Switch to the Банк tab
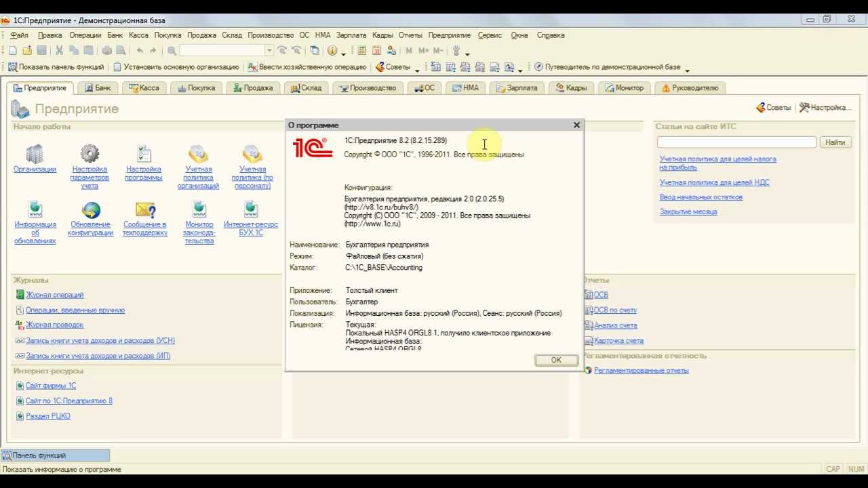This screenshot has height=488, width=868. click(98, 88)
